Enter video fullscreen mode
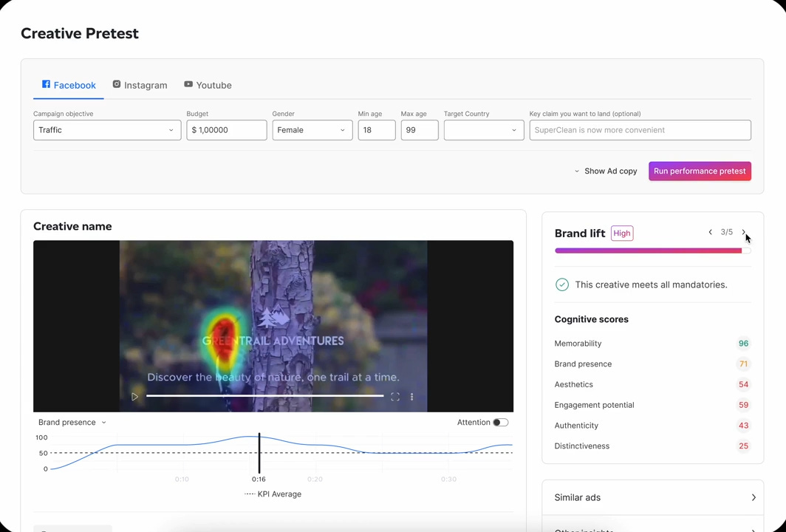This screenshot has width=786, height=532. click(395, 397)
